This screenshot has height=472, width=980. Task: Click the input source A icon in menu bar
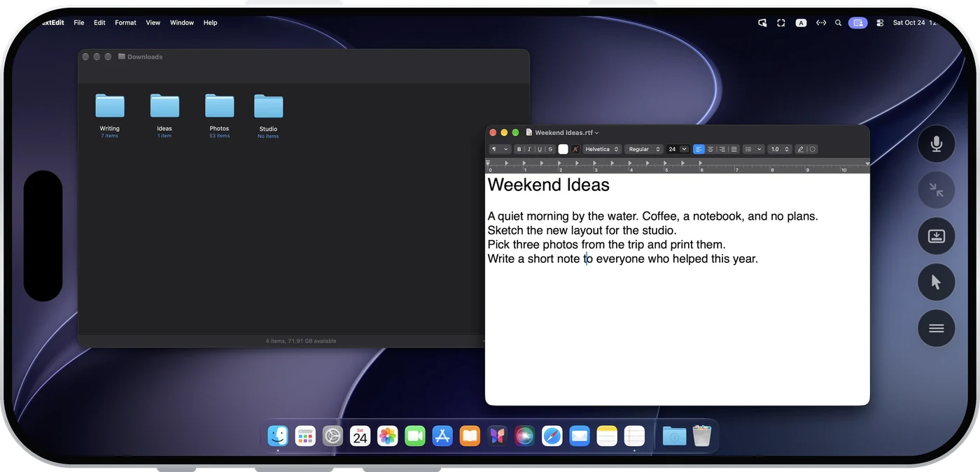pos(801,22)
